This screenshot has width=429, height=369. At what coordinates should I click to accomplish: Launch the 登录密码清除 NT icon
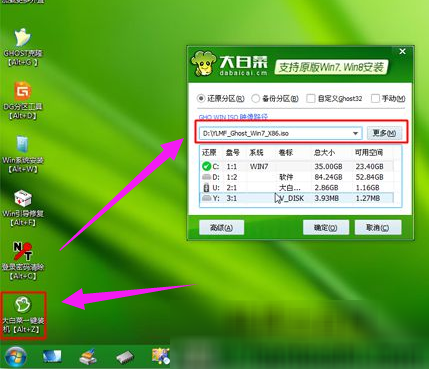(x=23, y=261)
